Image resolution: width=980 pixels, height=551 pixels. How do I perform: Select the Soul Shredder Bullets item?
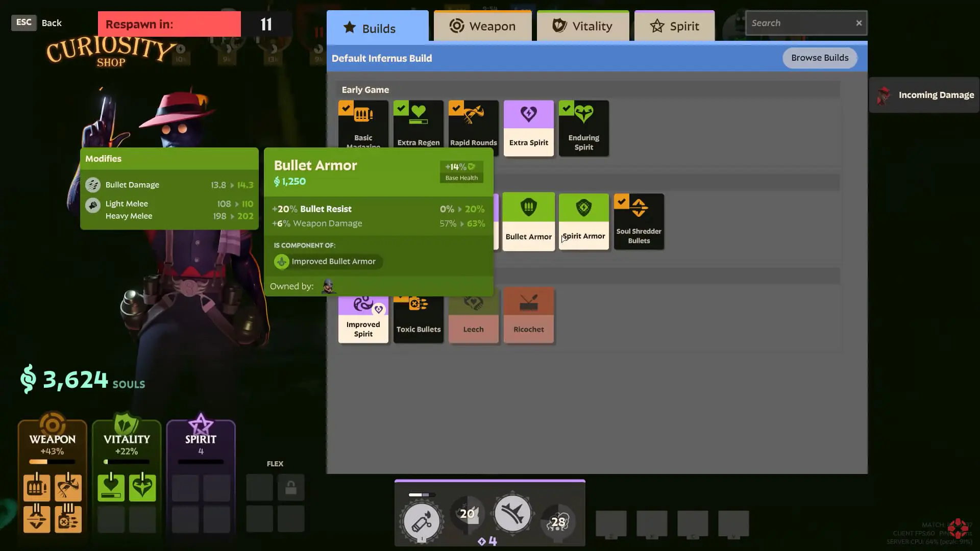639,221
